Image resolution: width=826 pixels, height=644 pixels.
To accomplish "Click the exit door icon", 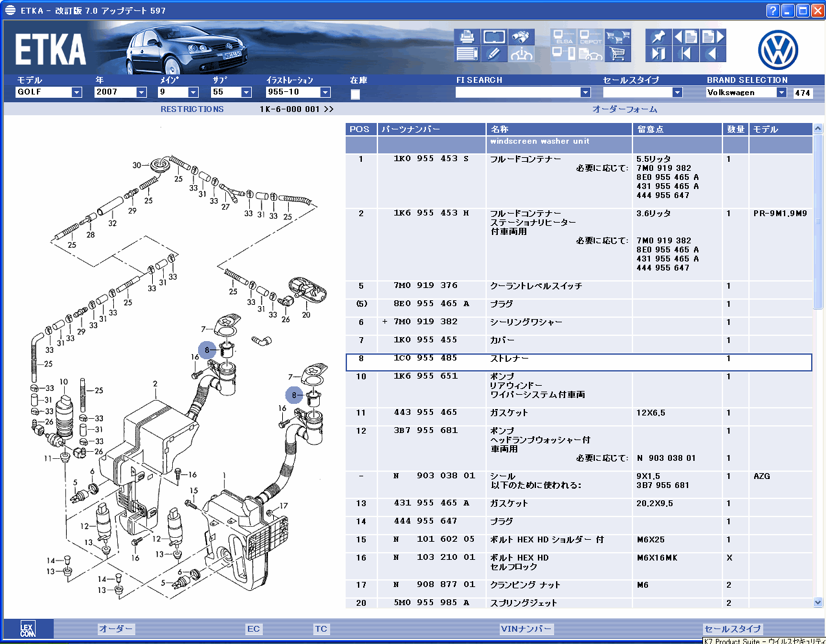I will (658, 54).
